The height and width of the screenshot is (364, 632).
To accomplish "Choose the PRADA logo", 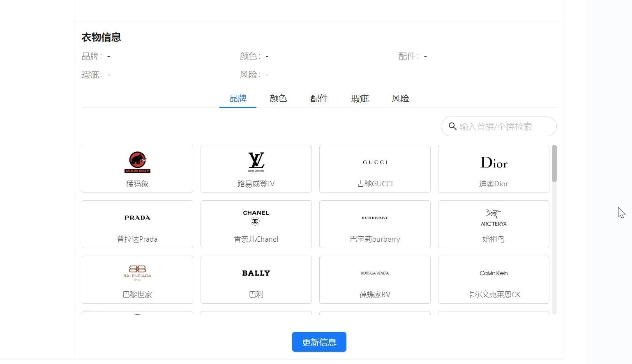I will (x=137, y=217).
